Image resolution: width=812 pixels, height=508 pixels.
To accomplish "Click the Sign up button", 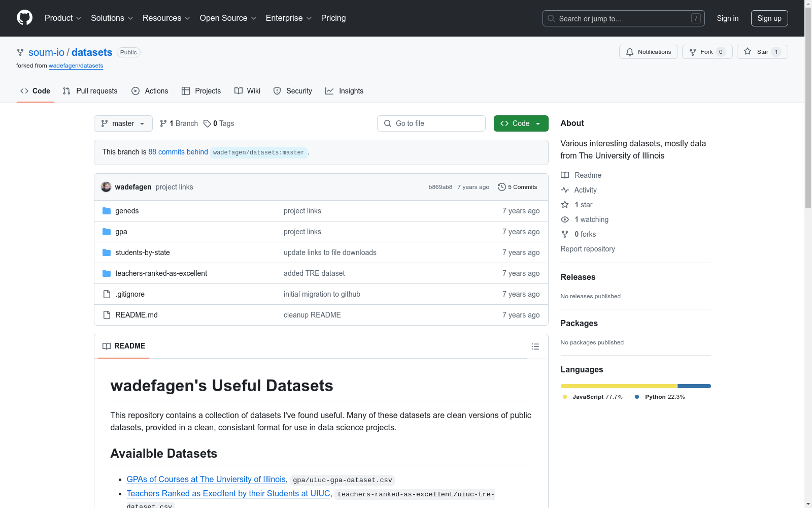I will coord(769,18).
